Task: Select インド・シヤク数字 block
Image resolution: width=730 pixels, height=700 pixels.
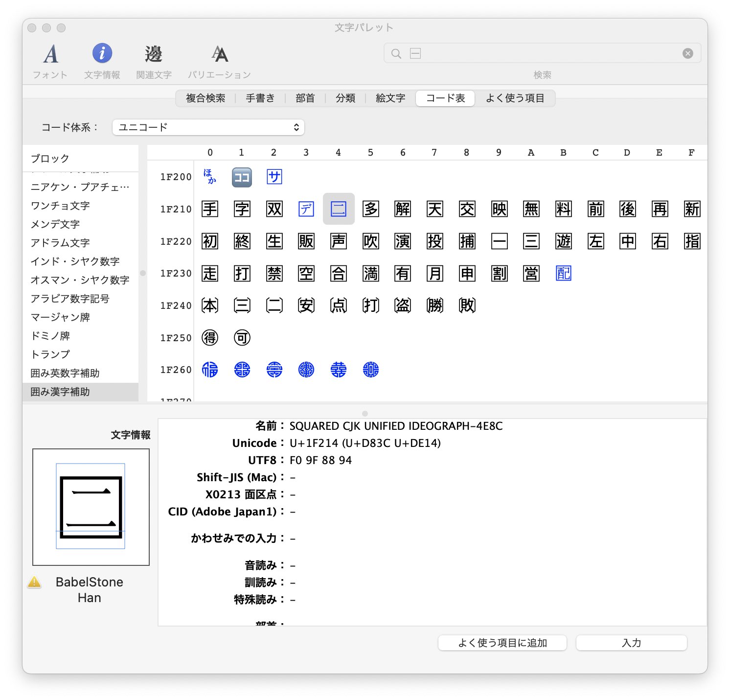Action: pos(81,261)
